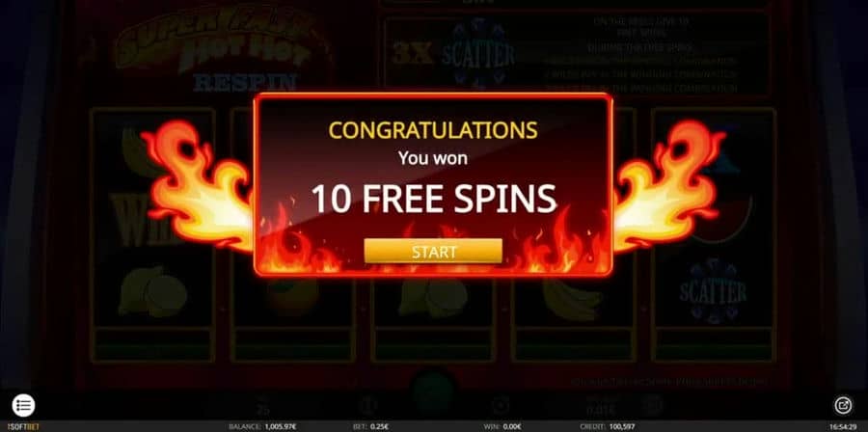Click the bet value 0.25€
The height and width of the screenshot is (432, 868).
click(x=379, y=427)
